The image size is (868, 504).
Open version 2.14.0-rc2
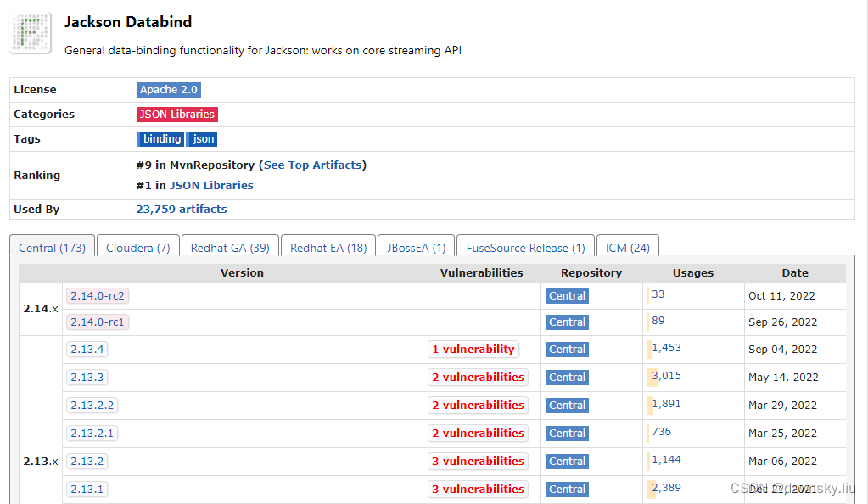(x=98, y=296)
